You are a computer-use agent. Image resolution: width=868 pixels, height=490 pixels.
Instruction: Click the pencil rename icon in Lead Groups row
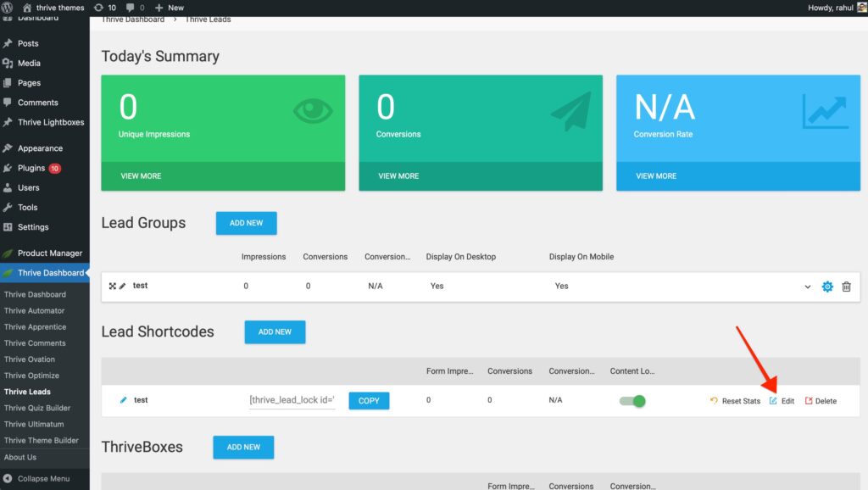coord(123,287)
